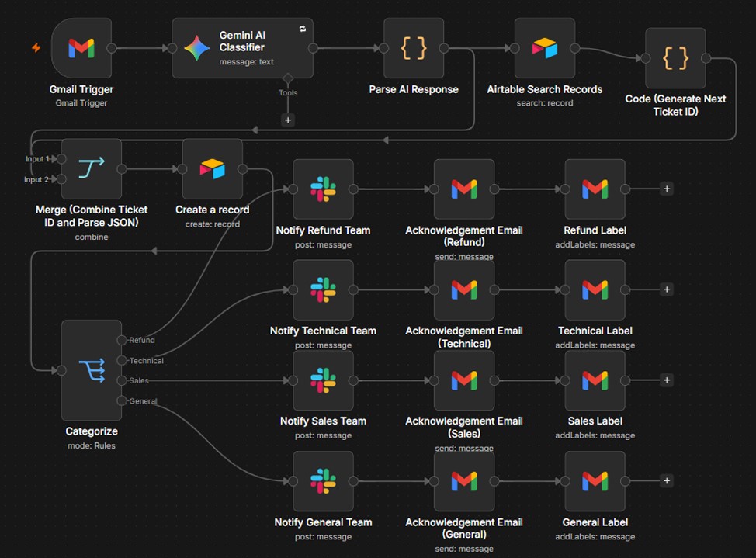
Task: Click the orange trigger lightning bolt icon
Action: (36, 48)
